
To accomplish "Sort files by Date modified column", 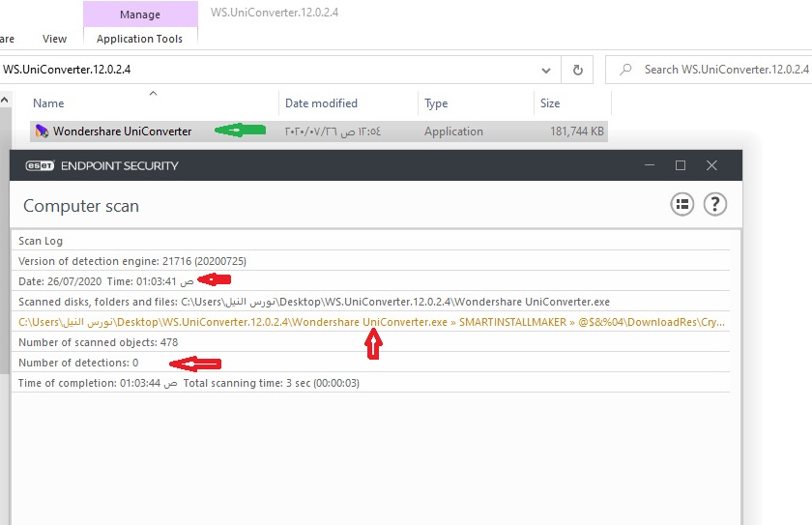I will (321, 103).
